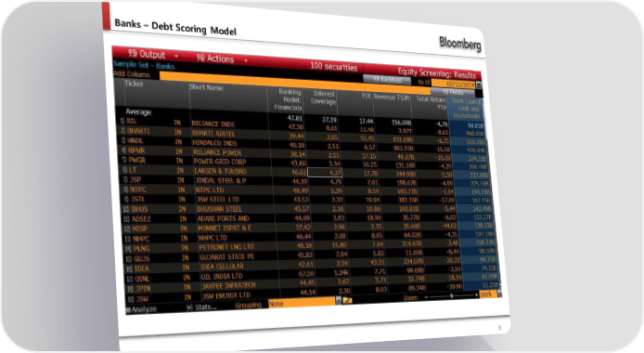The height and width of the screenshot is (353, 644).
Task: Sort by Interest Coverage column header
Action: pos(323,98)
